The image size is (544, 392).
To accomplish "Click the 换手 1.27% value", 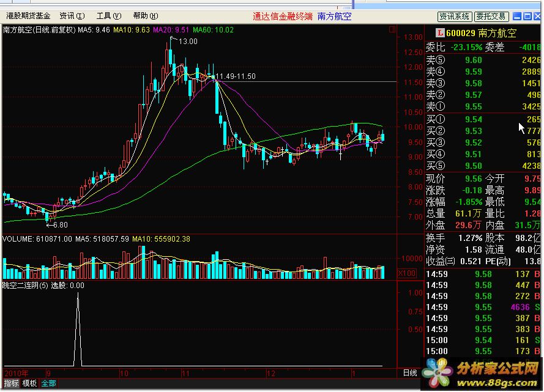I will click(x=470, y=238).
